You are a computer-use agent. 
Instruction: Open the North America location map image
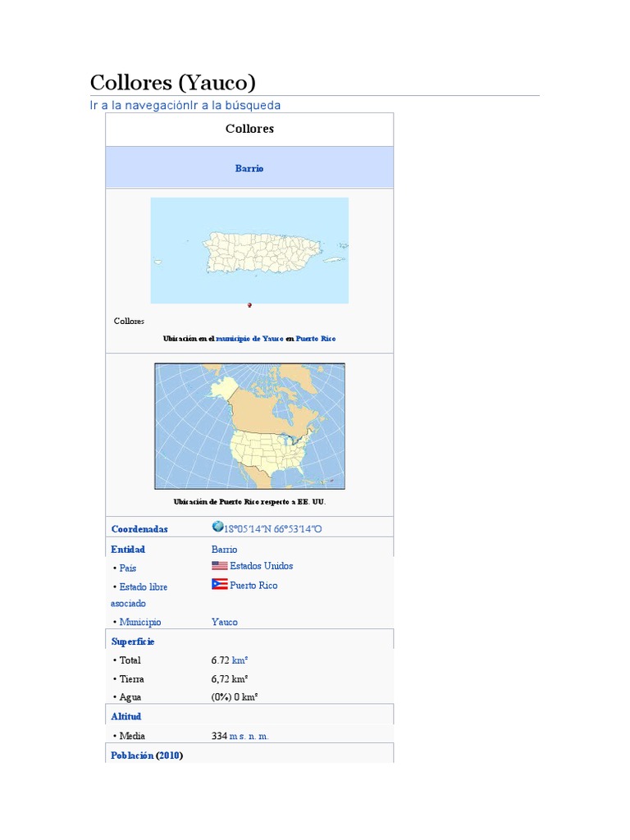[x=249, y=427]
